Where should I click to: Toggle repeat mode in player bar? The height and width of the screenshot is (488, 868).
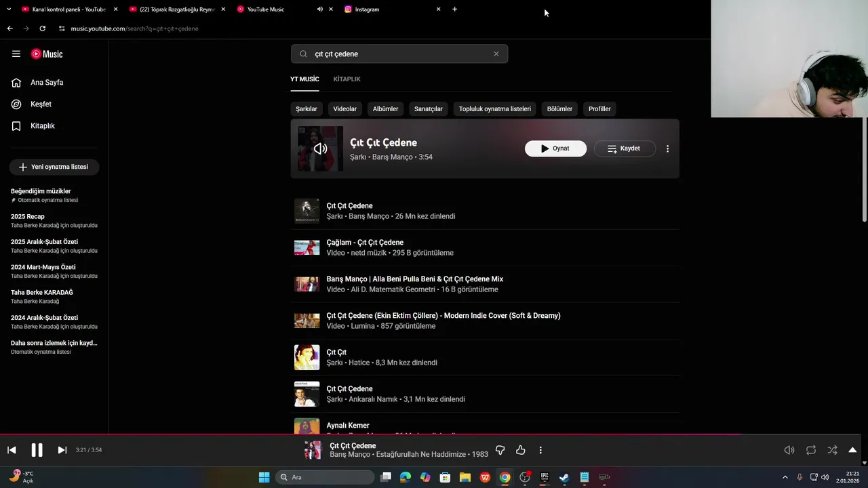tap(811, 450)
